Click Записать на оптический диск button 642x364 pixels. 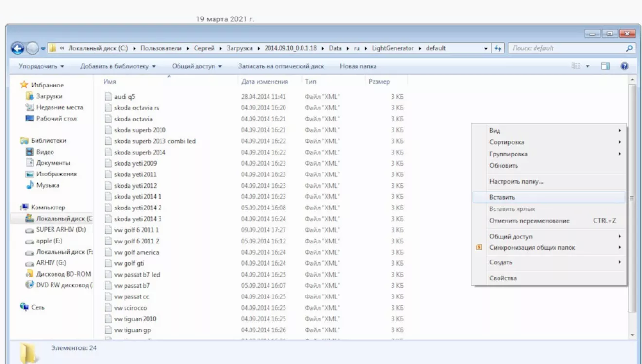click(x=281, y=66)
